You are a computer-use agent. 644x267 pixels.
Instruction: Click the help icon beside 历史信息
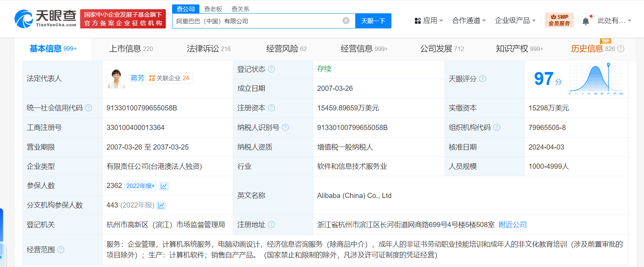coord(621,49)
